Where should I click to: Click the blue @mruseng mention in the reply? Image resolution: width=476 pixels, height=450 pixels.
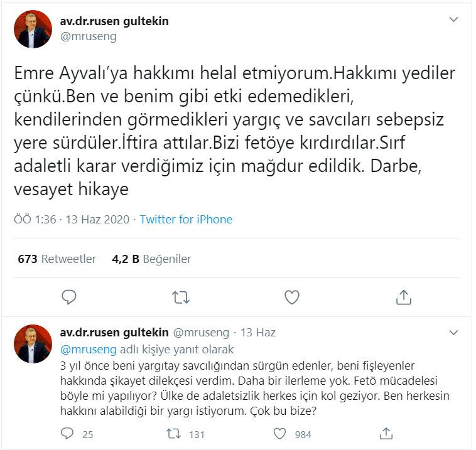coord(89,350)
